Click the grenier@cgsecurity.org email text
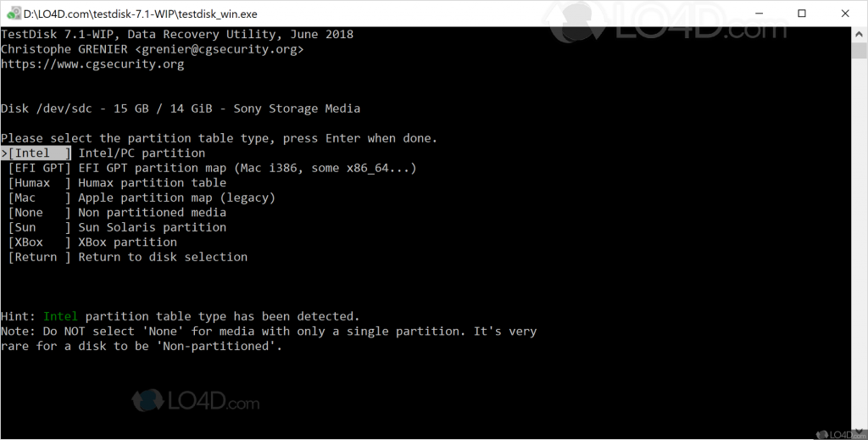Screen dimensions: 868x440 220,49
